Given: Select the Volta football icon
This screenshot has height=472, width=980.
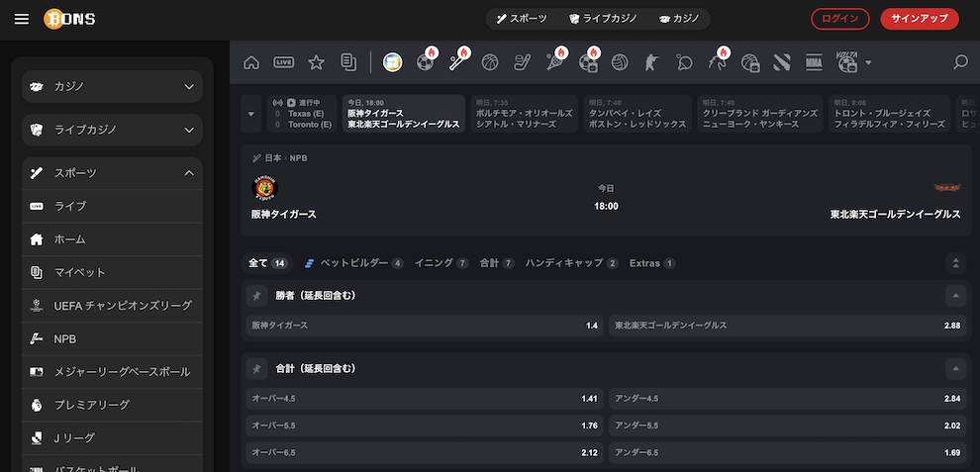Looking at the screenshot, I should pos(846,62).
